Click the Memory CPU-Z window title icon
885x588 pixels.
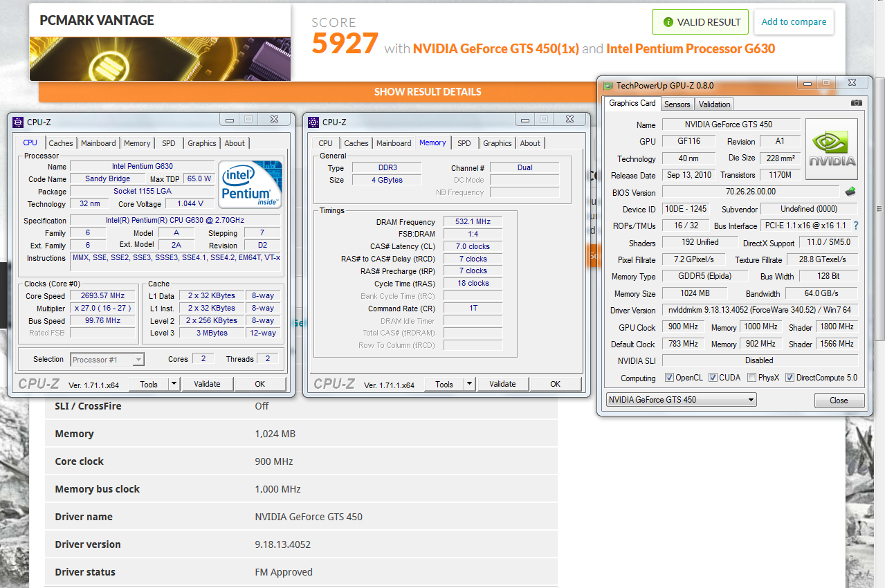point(313,122)
